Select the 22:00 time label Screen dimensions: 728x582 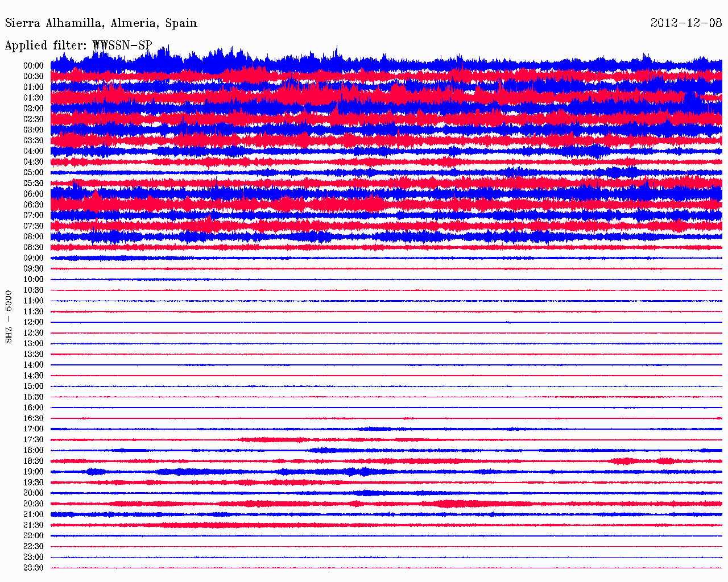coord(34,536)
